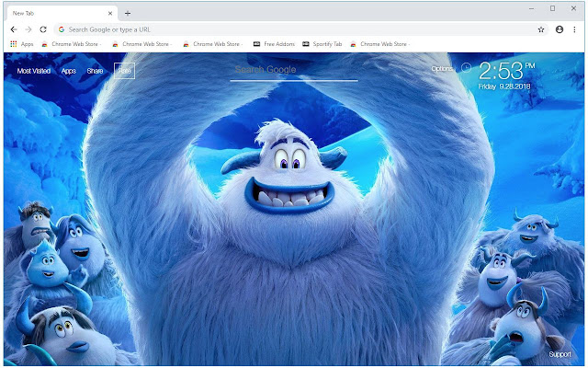Viewport: 588px width, 368px height.
Task: Open the Options link near the clock
Action: pos(442,69)
